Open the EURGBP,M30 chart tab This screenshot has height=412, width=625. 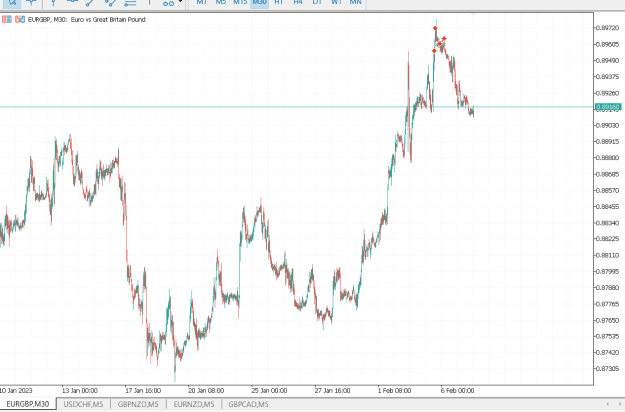(x=28, y=404)
